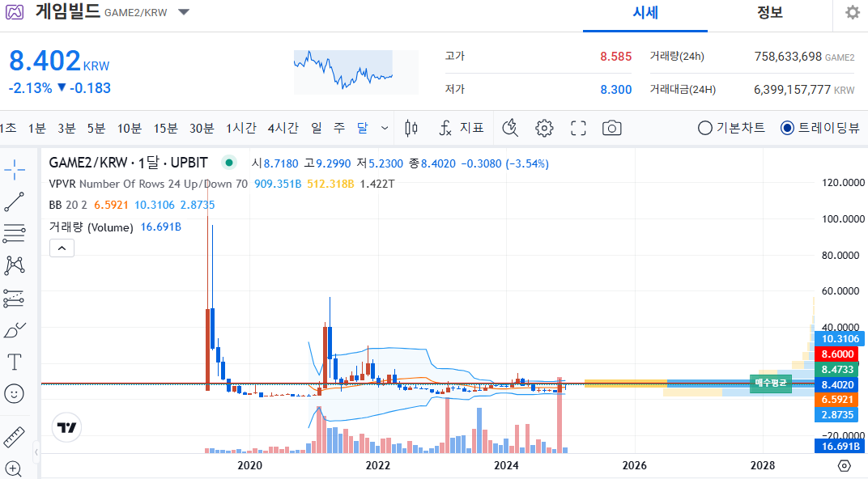Screen dimensions: 868x479
Task: Click the 8.585 high price value
Action: (x=615, y=57)
